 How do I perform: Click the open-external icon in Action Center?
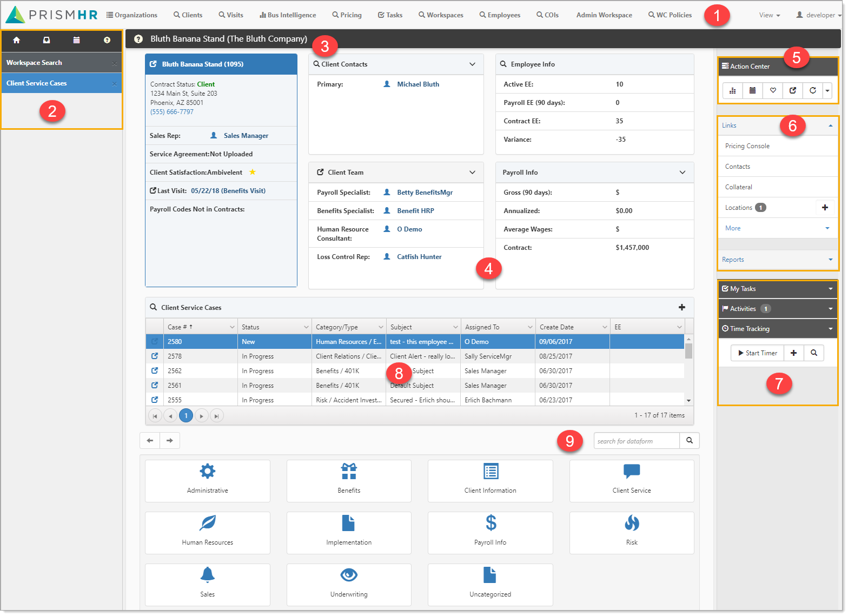point(793,90)
